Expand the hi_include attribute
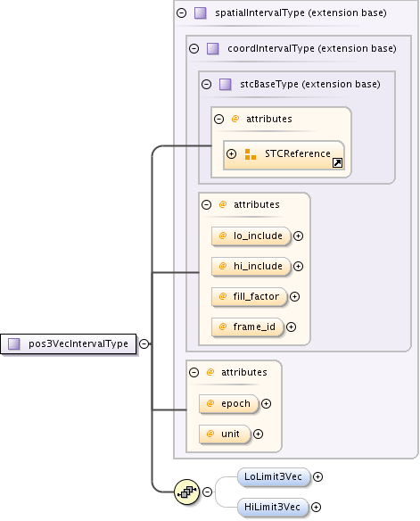 click(x=298, y=266)
